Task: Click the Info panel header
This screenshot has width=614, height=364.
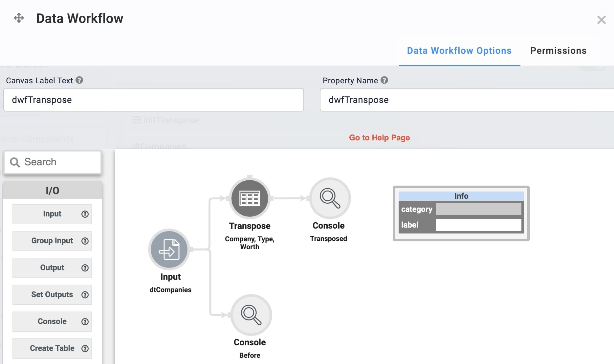Action: [461, 196]
